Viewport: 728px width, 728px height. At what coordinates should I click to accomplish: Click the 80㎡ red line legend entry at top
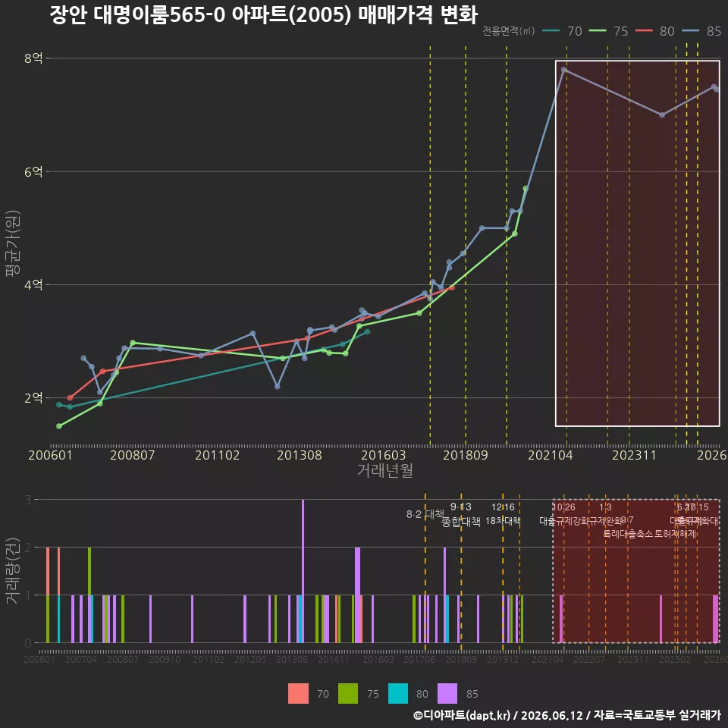654,31
